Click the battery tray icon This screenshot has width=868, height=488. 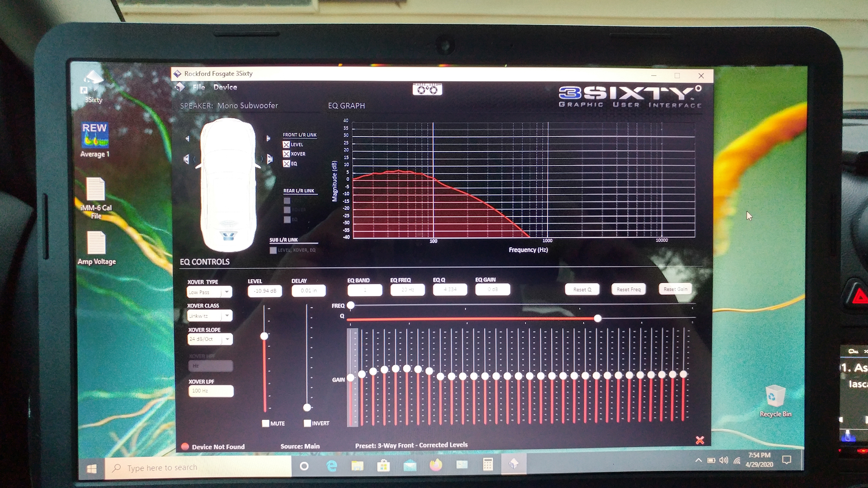[711, 460]
